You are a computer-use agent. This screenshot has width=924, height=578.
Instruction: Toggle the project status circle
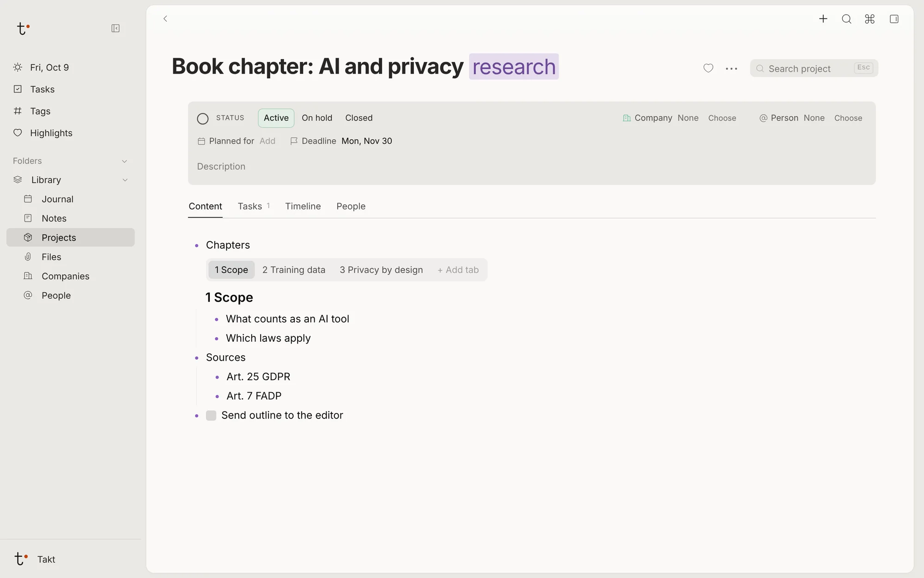202,118
